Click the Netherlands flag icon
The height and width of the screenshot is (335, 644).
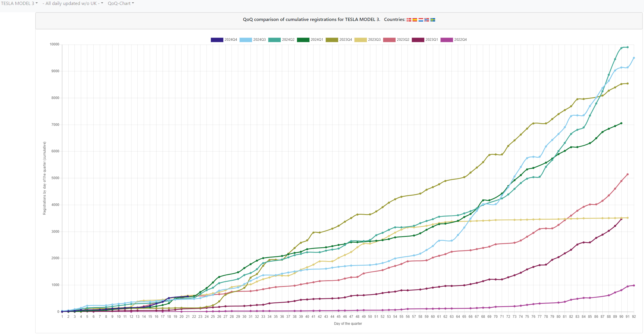[x=421, y=20]
